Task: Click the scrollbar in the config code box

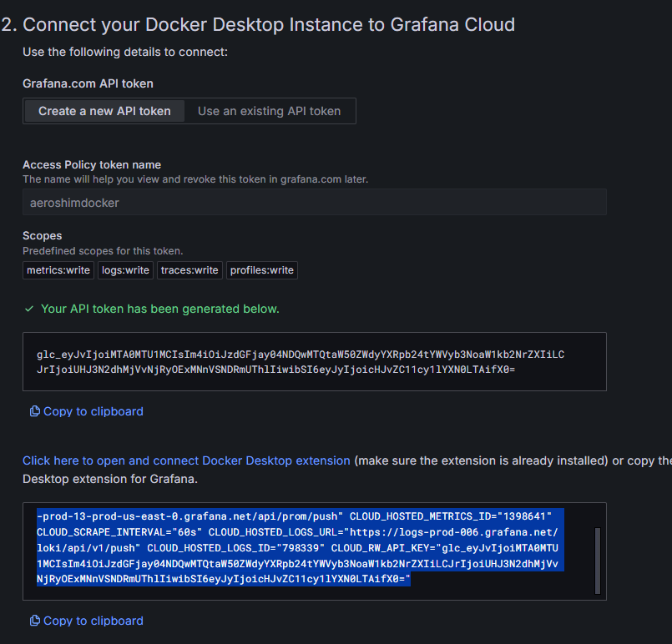Action: coord(598,561)
